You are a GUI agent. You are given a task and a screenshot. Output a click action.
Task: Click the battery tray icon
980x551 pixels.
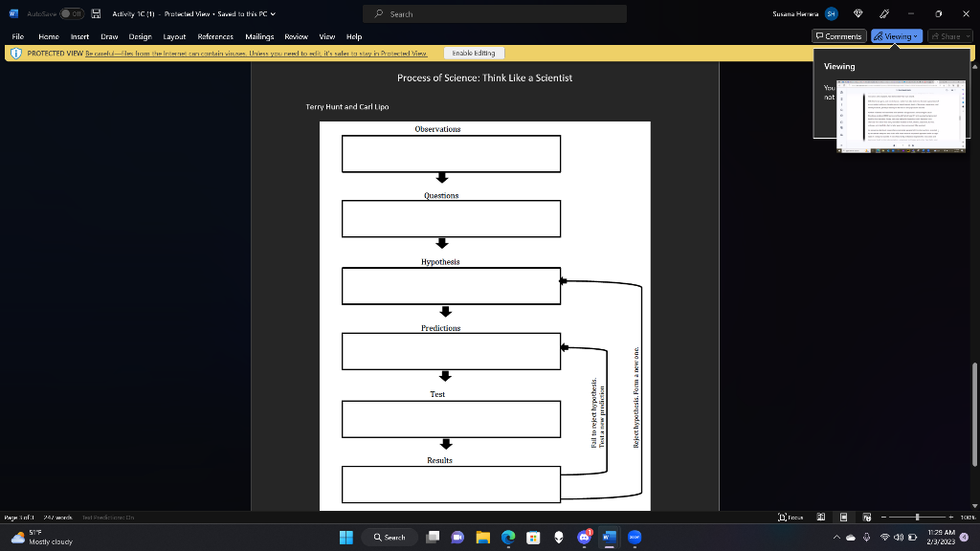tap(912, 538)
